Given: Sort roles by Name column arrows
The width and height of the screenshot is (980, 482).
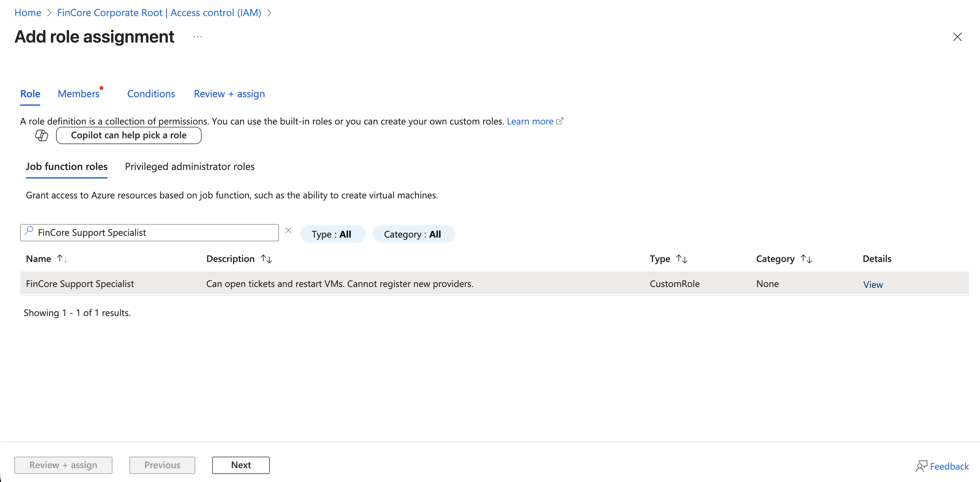Looking at the screenshot, I should coord(62,259).
